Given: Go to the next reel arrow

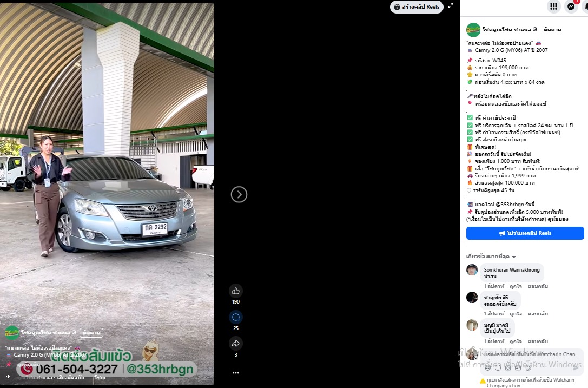Looking at the screenshot, I should tap(239, 194).
